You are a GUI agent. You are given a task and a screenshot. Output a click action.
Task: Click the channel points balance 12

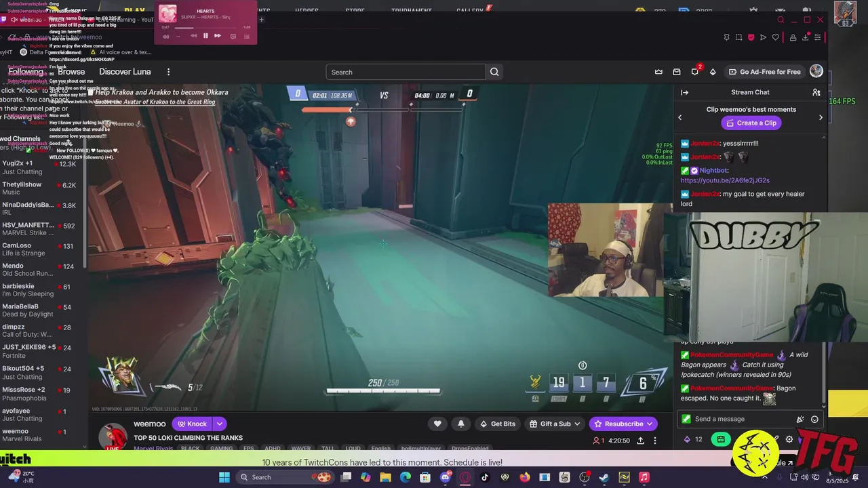click(x=693, y=439)
